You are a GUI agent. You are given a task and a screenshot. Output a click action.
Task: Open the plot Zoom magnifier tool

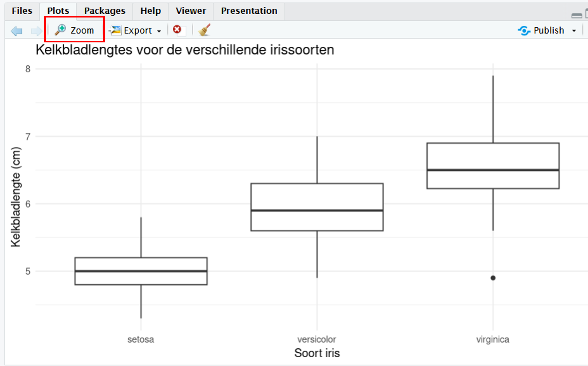pos(74,30)
